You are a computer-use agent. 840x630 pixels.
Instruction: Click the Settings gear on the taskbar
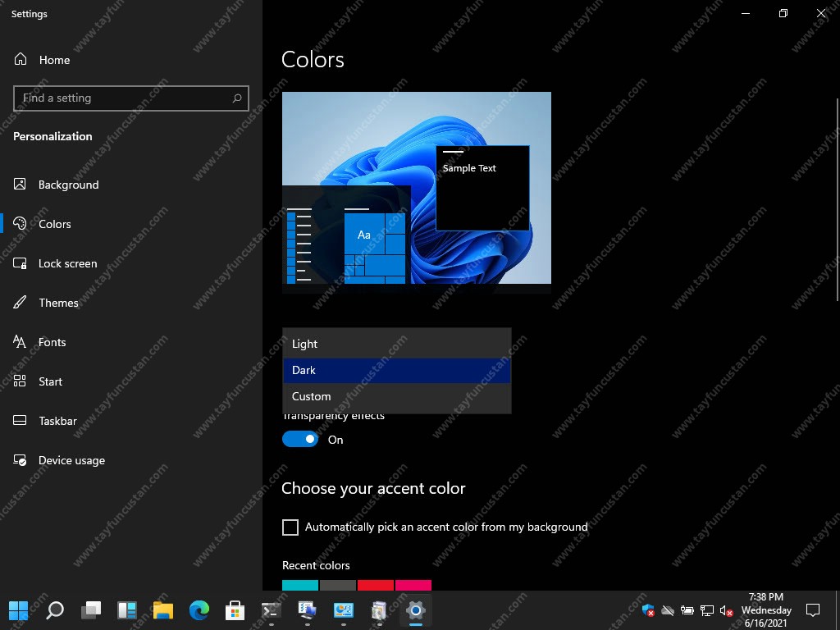416,609
